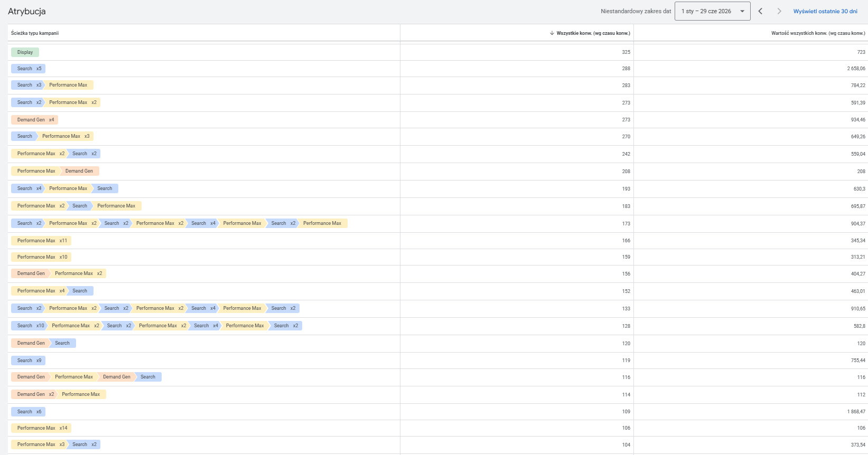The height and width of the screenshot is (455, 868).
Task: Go to the next date range arrow
Action: tap(779, 11)
